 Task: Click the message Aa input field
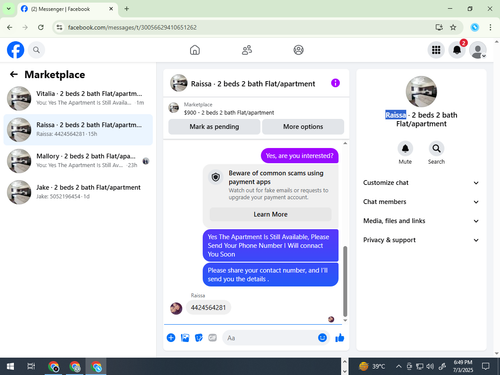tap(270, 338)
